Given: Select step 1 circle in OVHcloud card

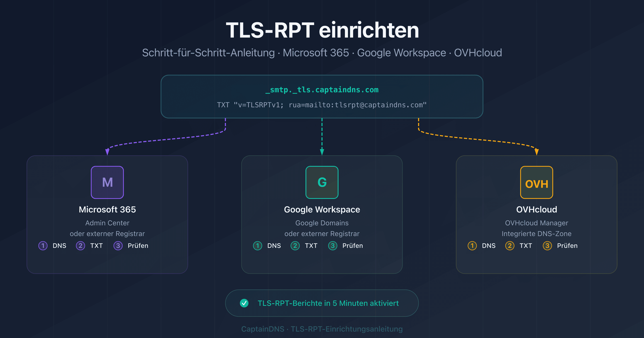Looking at the screenshot, I should 472,246.
